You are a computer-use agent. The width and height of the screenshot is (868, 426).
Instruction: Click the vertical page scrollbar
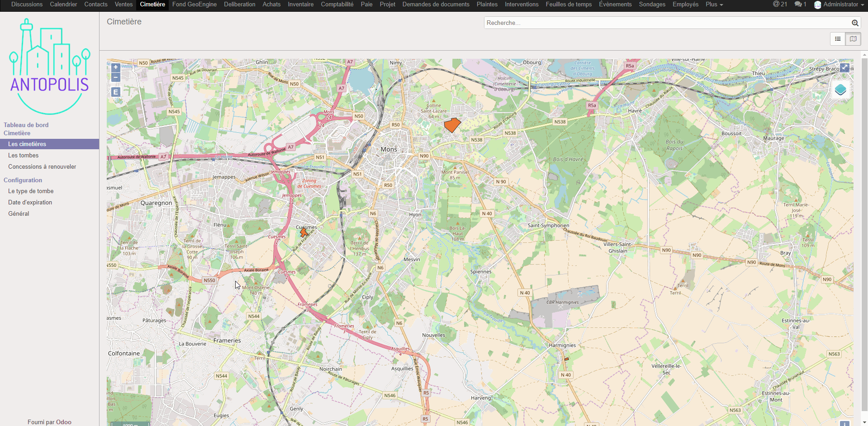[x=864, y=235]
